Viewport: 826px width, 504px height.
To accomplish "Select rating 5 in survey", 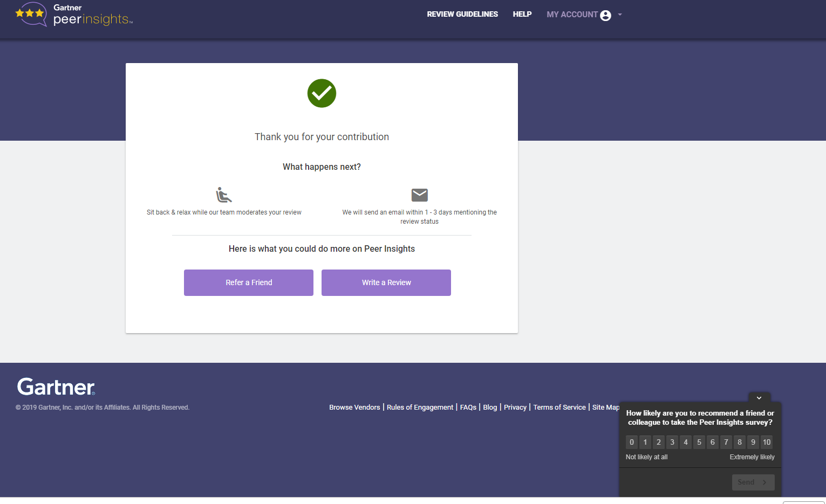I will click(x=699, y=442).
